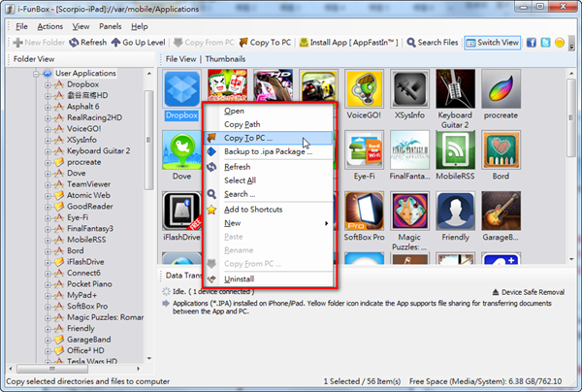Open Search Files from the toolbar
The width and height of the screenshot is (582, 392).
point(433,43)
